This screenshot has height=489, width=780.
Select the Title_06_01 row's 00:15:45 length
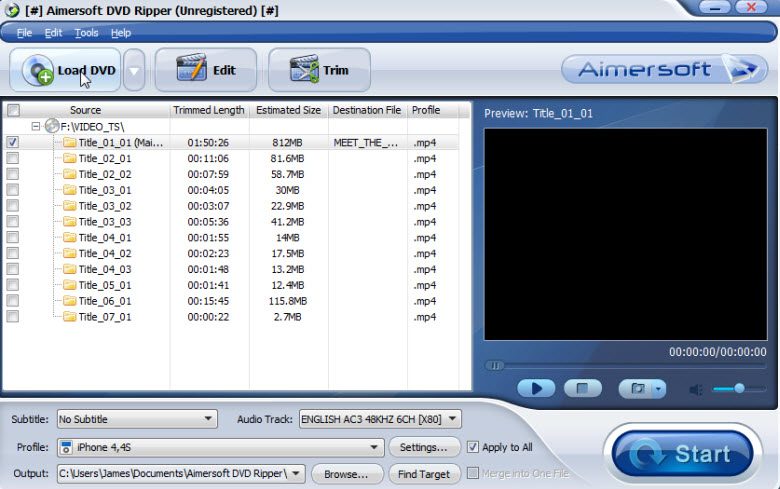tap(208, 301)
